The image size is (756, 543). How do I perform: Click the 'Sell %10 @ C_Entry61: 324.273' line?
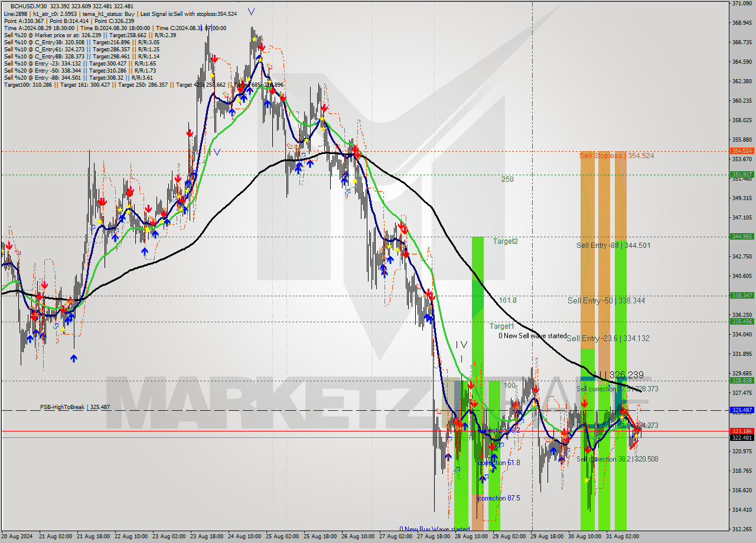coord(82,50)
